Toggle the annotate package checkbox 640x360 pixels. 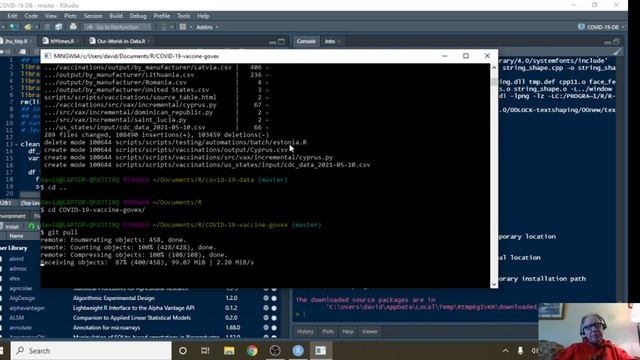click(2, 328)
